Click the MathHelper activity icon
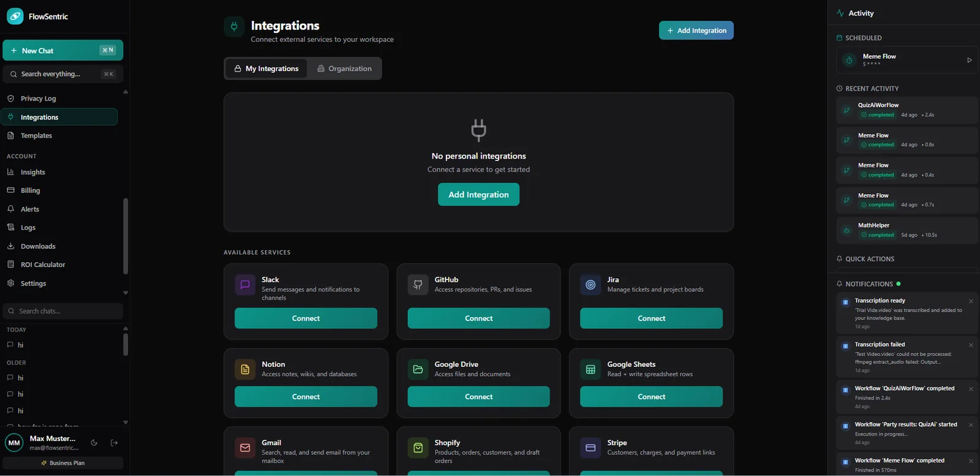The height and width of the screenshot is (476, 980). pos(846,230)
